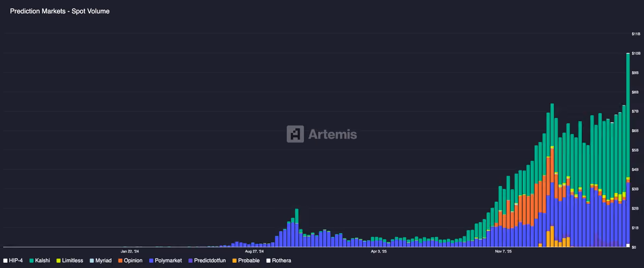Click the '$11B' y-axis label
The image size is (644, 268).
pyautogui.click(x=635, y=34)
